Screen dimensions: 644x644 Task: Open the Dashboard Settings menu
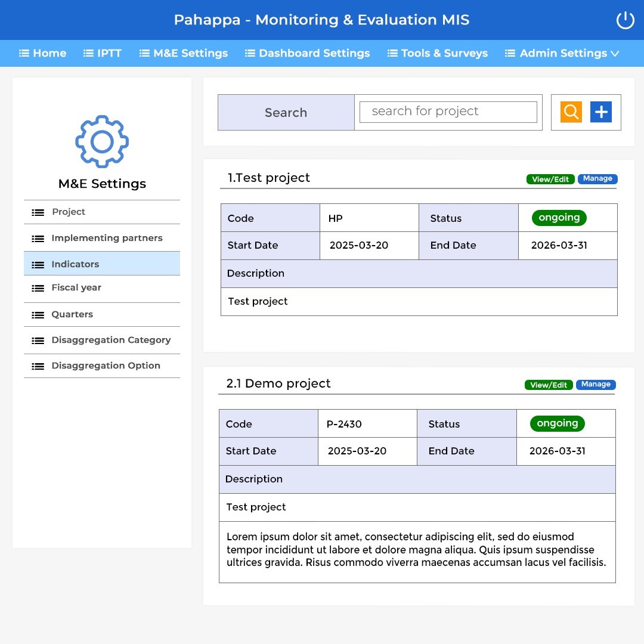307,53
